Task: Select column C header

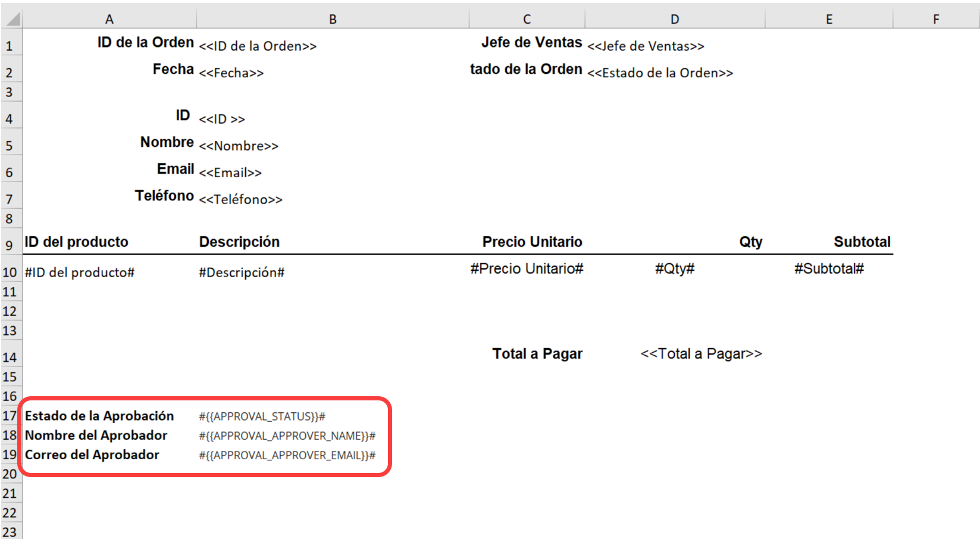Action: pos(527,19)
